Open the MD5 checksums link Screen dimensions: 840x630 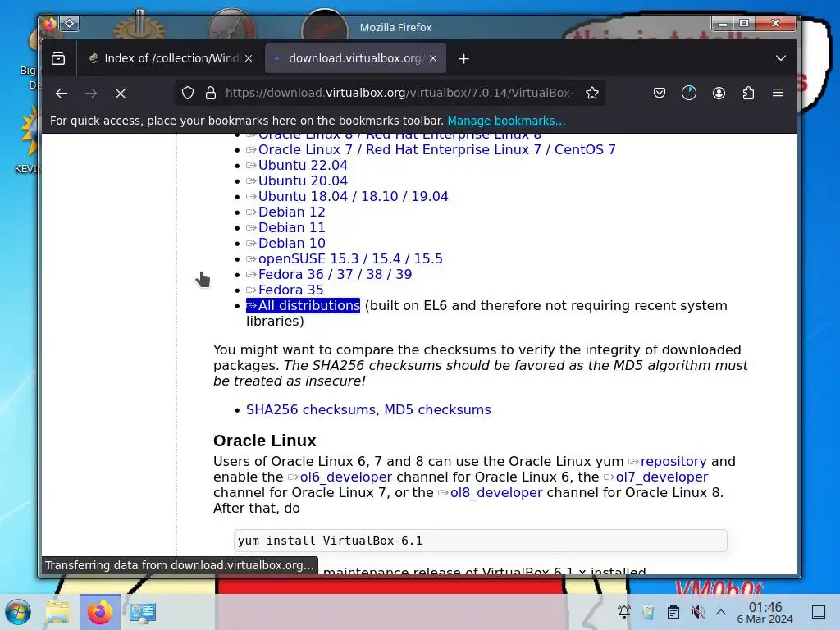point(437,409)
